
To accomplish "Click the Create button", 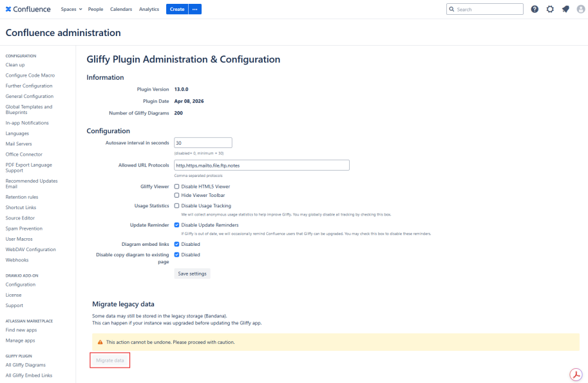I will coord(177,9).
